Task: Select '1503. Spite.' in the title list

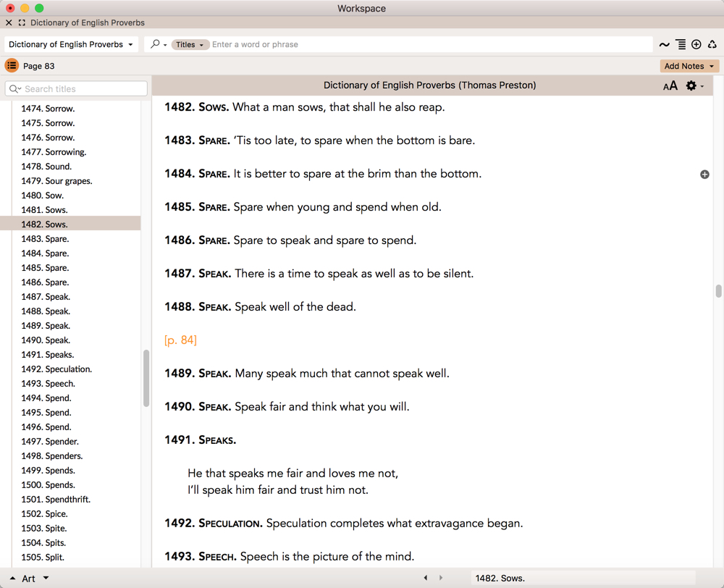Action: pos(44,529)
